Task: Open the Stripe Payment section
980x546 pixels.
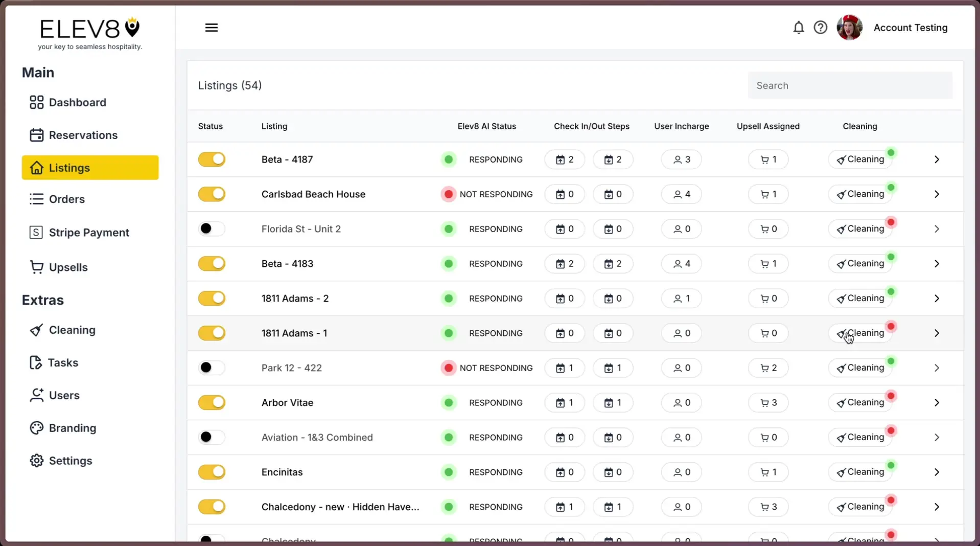Action: tap(36, 232)
